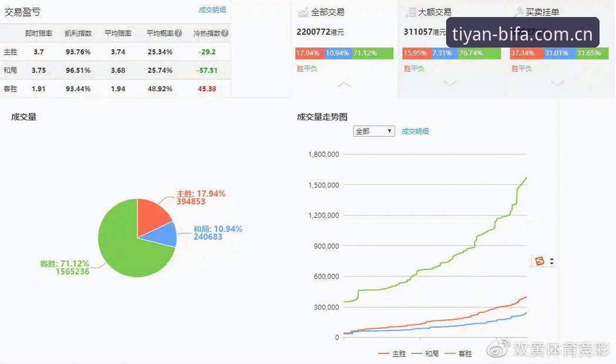Click the blue 31.01% segment under 买卖挂单
Image resolution: width=616 pixels, height=364 pixels.
(560, 53)
